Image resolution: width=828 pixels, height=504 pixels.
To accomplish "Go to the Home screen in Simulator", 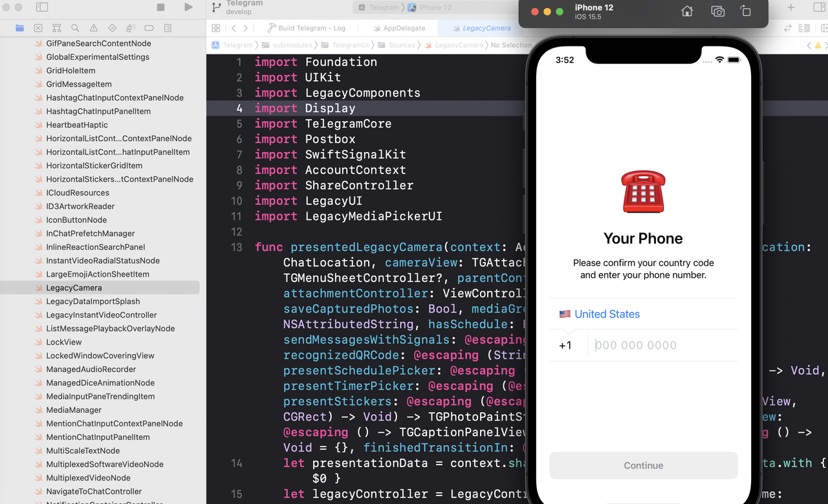I will [687, 11].
